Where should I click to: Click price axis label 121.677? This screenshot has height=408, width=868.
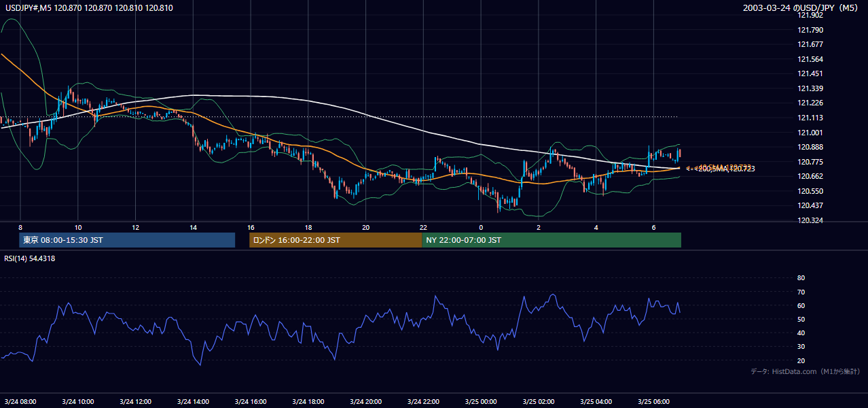(809, 44)
